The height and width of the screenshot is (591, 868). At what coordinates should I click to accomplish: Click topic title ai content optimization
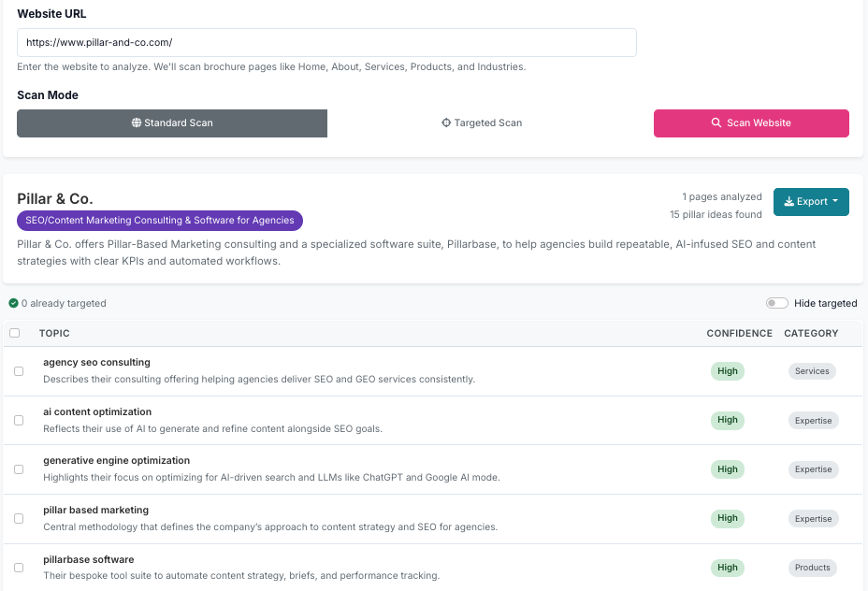97,411
